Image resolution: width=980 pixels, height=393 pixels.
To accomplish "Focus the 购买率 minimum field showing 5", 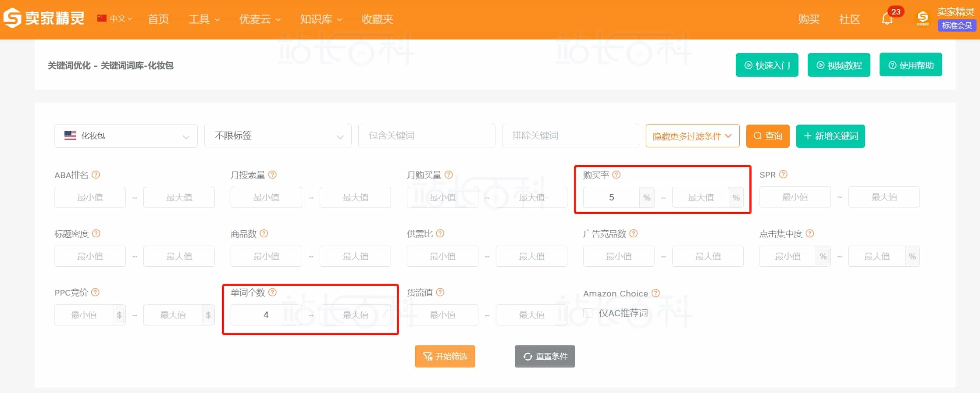I will click(611, 197).
